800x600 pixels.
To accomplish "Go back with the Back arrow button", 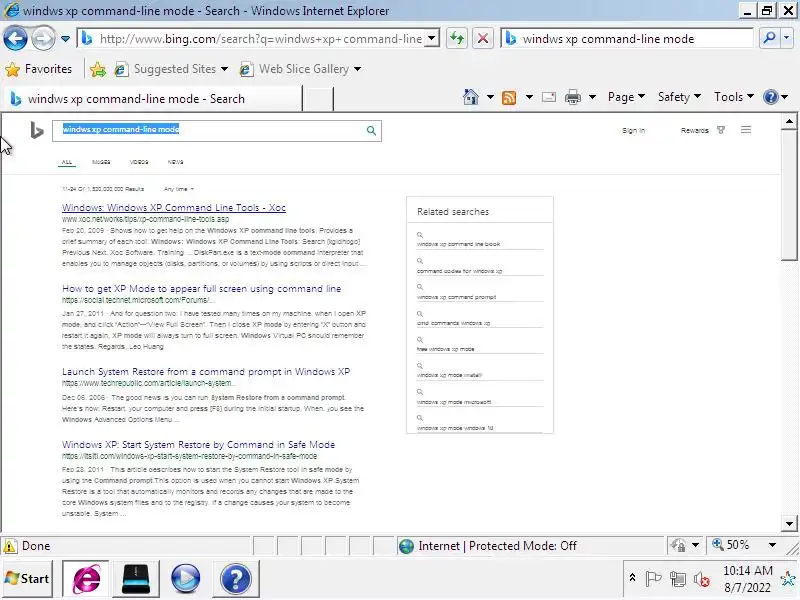I will 15,39.
